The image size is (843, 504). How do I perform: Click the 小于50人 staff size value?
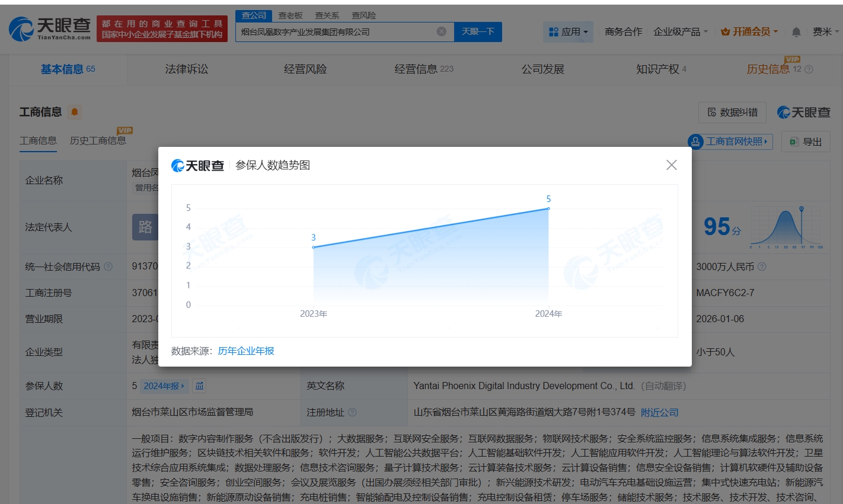(716, 352)
